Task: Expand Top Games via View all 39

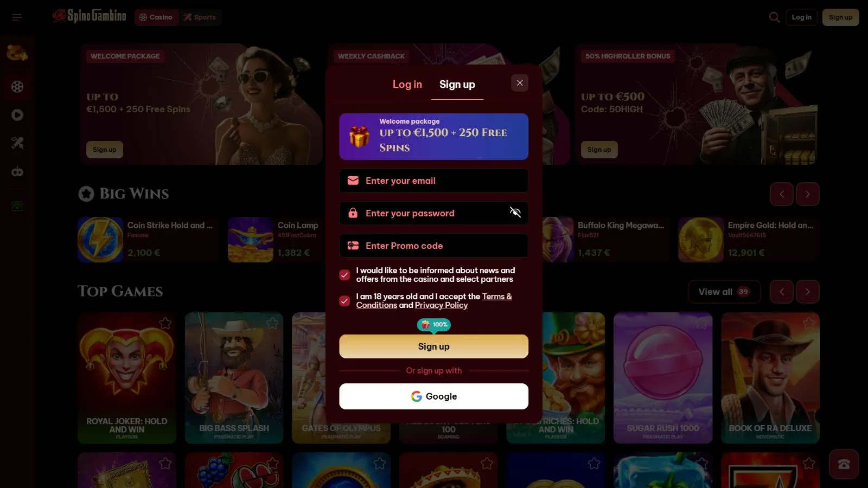Action: (x=724, y=292)
